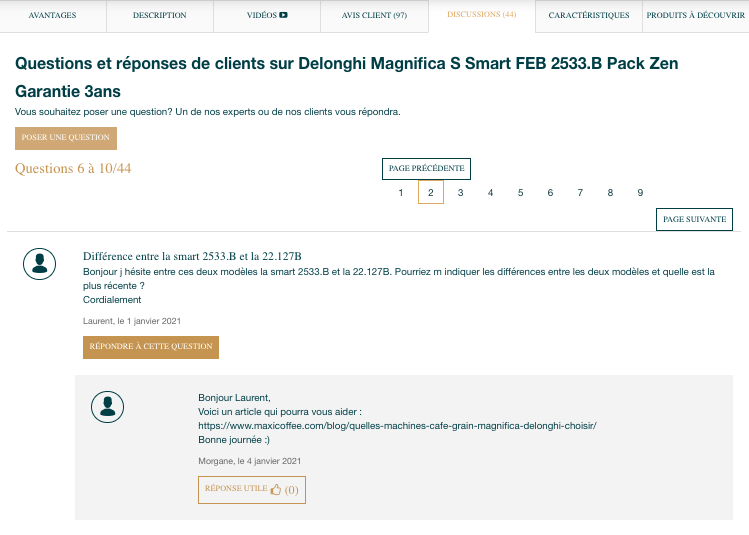Viewport: 749px width, 535px height.
Task: Navigate to page 9 of questions
Action: click(x=640, y=193)
